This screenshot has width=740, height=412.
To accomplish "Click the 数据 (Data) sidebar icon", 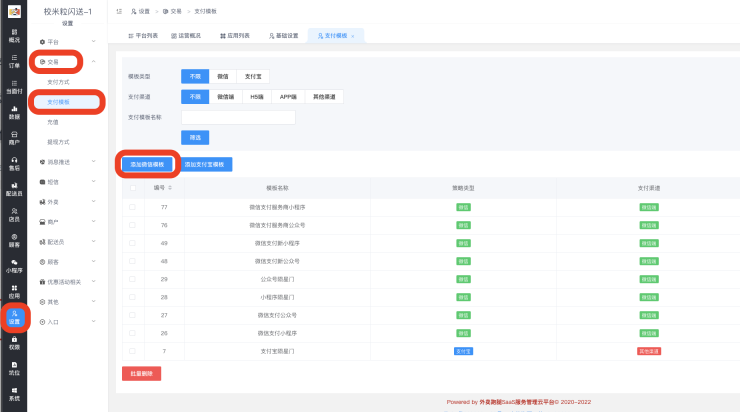I will tap(14, 113).
